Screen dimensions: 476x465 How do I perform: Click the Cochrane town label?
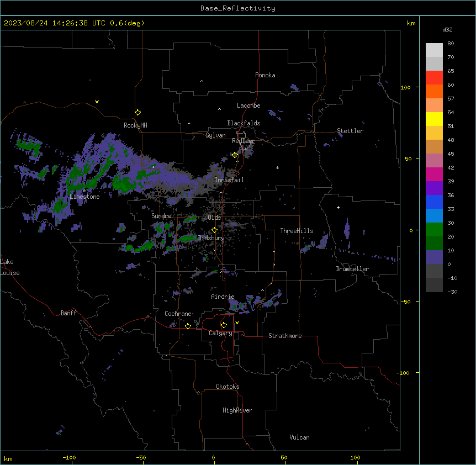point(178,314)
